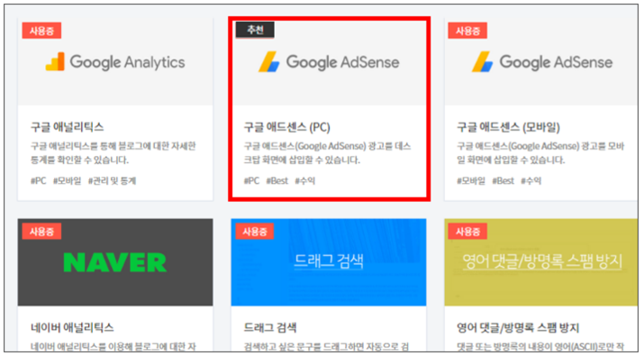Click the spam prevention description text
644x356 pixels.
(x=540, y=347)
